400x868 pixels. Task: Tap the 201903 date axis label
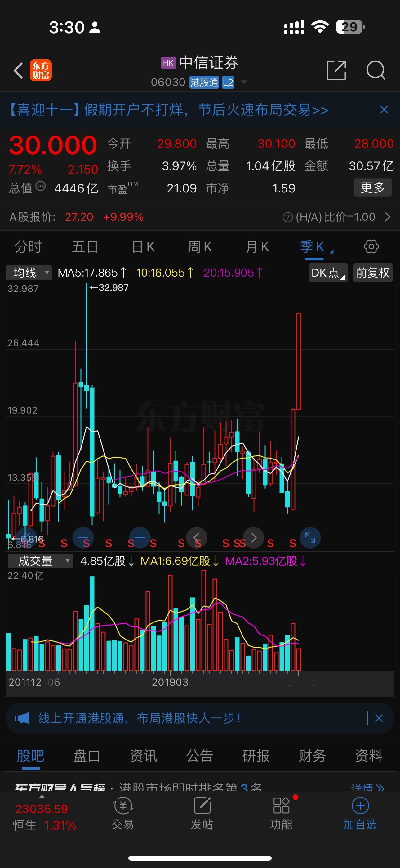coord(170,682)
